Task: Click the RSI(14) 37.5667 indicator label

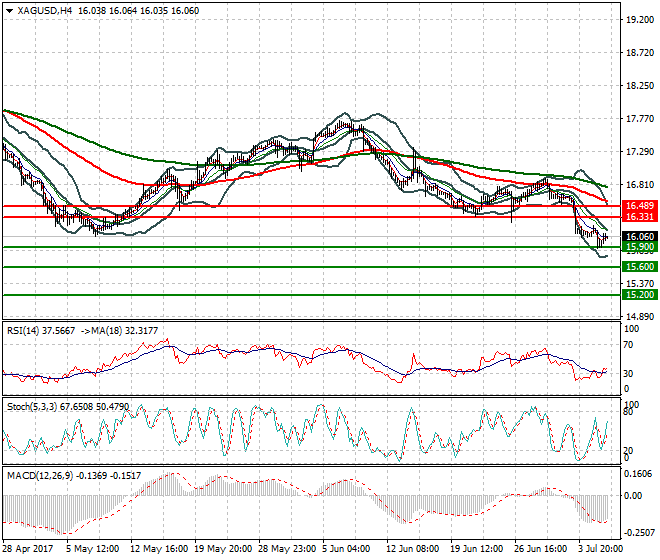Action: pos(41,331)
